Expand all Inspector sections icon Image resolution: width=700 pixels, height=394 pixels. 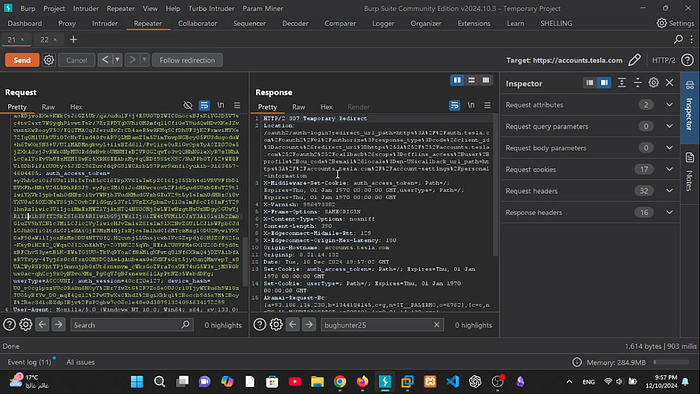[x=621, y=83]
